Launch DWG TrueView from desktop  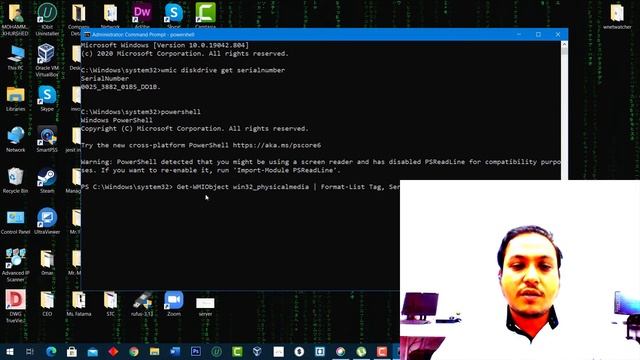click(x=16, y=306)
